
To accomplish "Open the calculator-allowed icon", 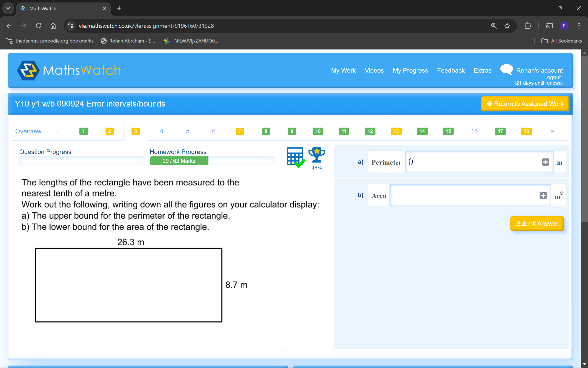I will click(x=296, y=157).
